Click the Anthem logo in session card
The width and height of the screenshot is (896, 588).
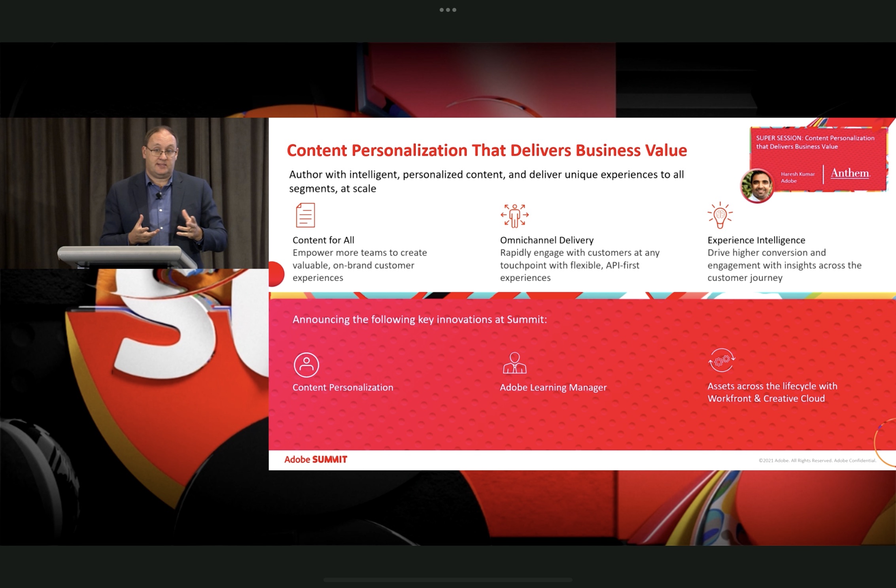[x=850, y=173]
